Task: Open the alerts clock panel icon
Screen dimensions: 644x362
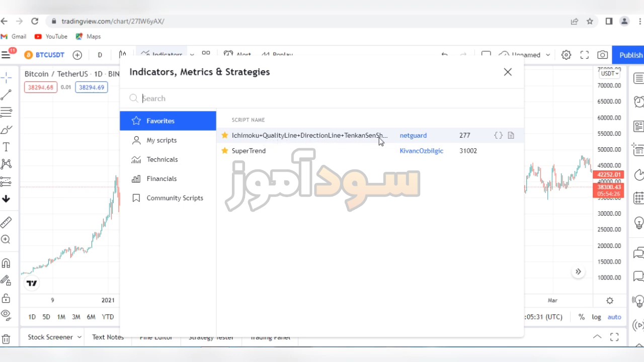Action: point(638,102)
